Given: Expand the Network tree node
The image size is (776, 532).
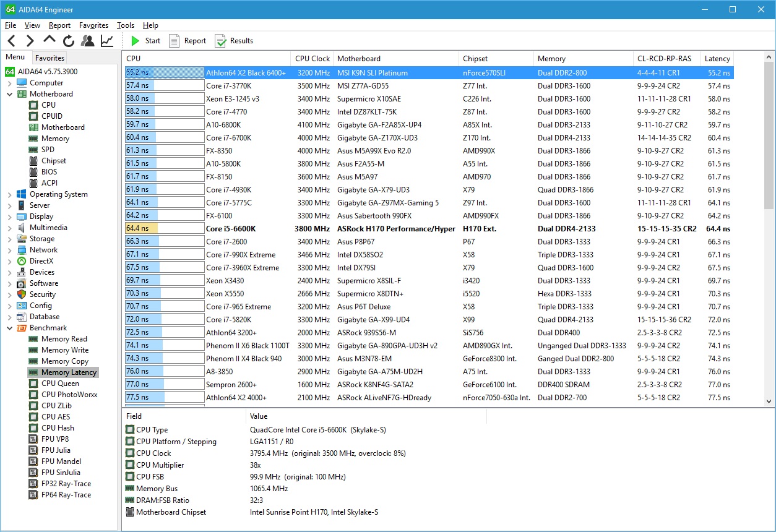Looking at the screenshot, I should [9, 250].
